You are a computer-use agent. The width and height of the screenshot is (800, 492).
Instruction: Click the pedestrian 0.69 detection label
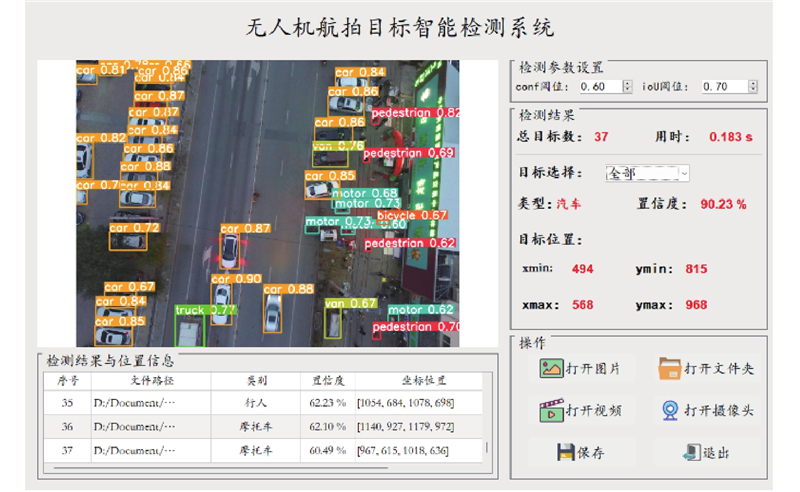click(409, 153)
